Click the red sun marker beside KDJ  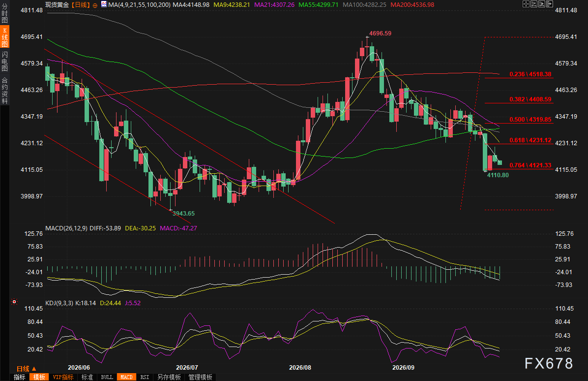coord(14,302)
